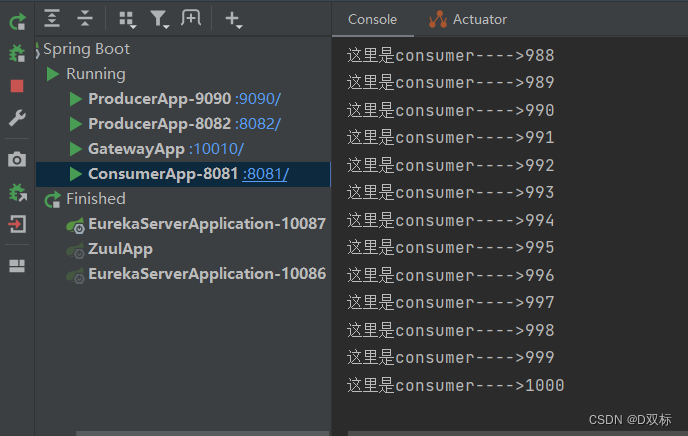Click the camera thread dump icon

click(17, 159)
